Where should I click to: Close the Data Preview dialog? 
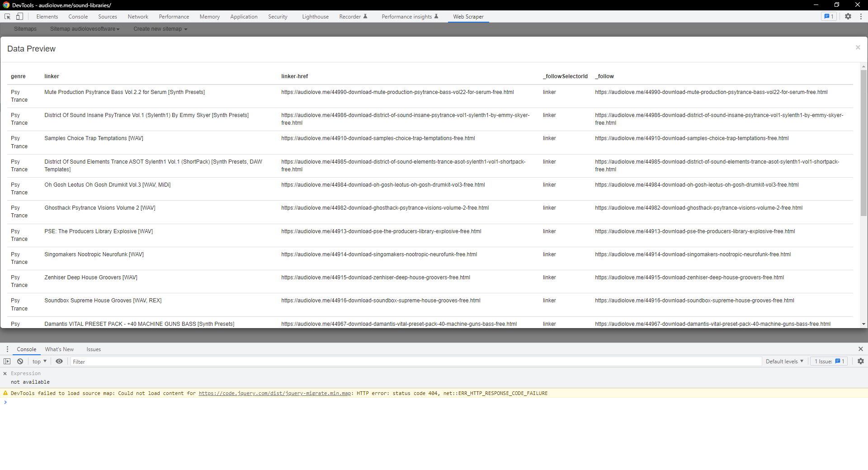858,47
